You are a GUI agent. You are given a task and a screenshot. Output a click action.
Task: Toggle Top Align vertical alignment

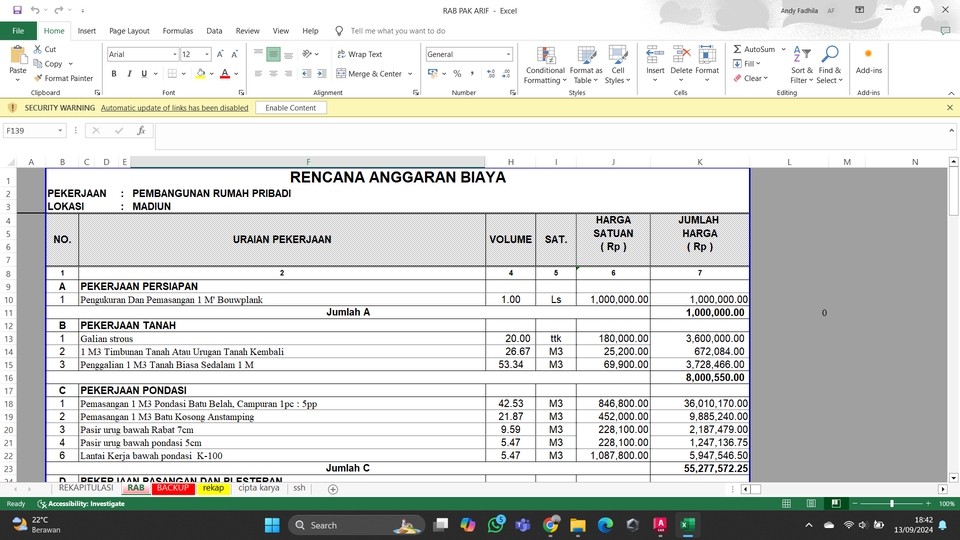pos(258,54)
